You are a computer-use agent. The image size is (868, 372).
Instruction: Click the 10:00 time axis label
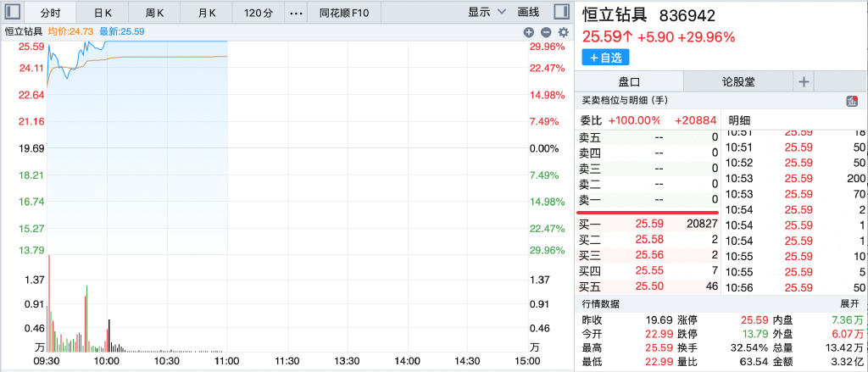pos(108,361)
